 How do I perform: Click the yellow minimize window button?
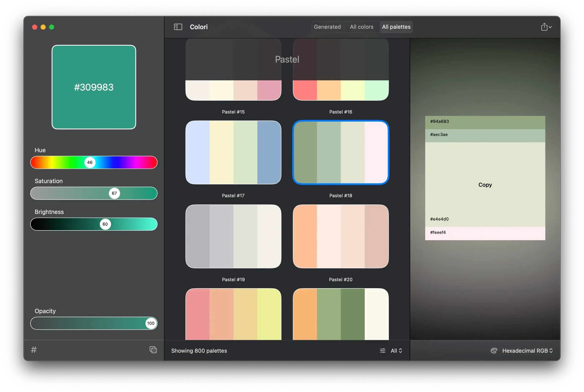click(x=43, y=27)
